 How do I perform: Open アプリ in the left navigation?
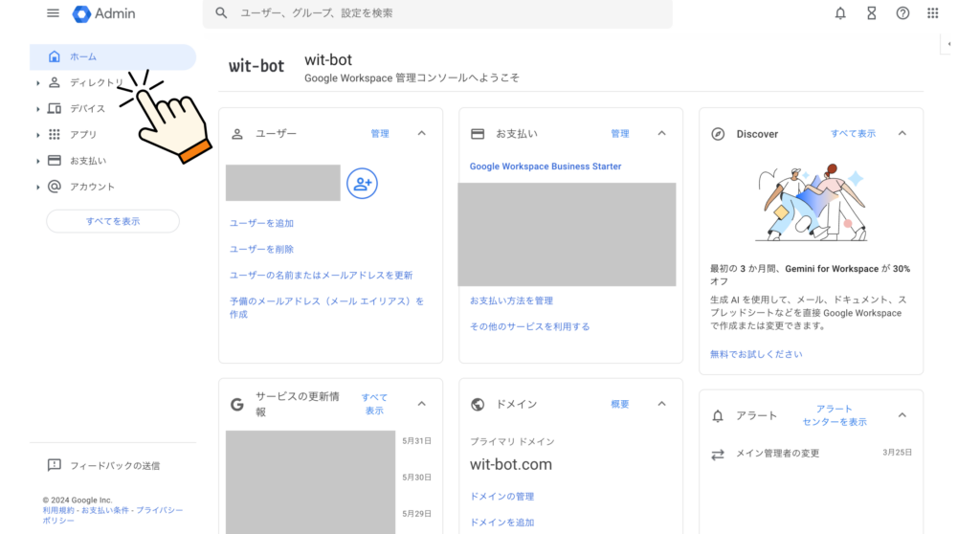pos(83,135)
